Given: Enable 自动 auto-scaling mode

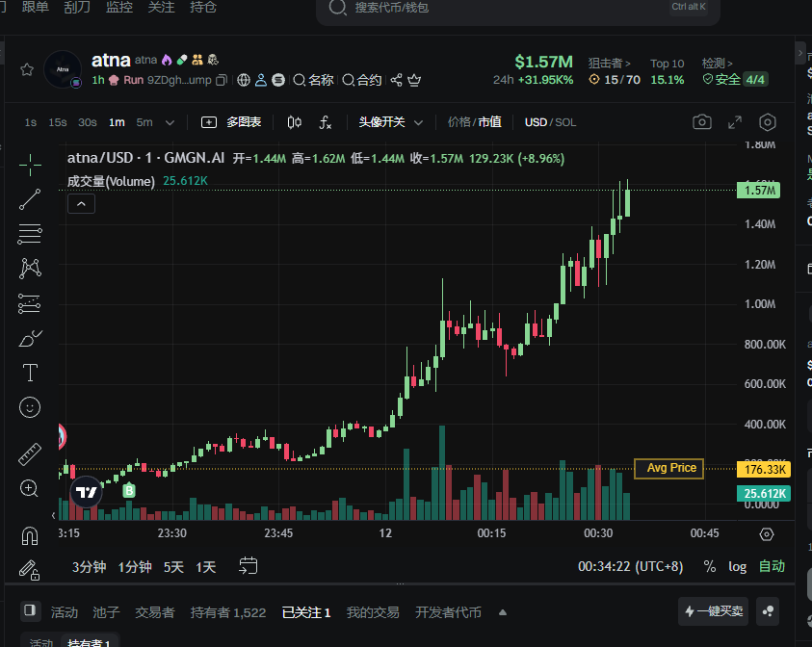Looking at the screenshot, I should pos(772,567).
